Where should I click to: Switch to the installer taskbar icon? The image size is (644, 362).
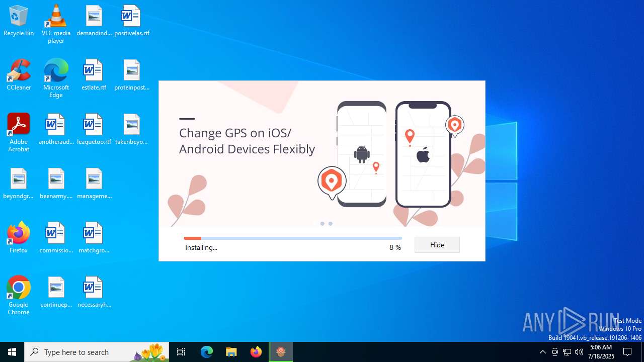[281, 352]
